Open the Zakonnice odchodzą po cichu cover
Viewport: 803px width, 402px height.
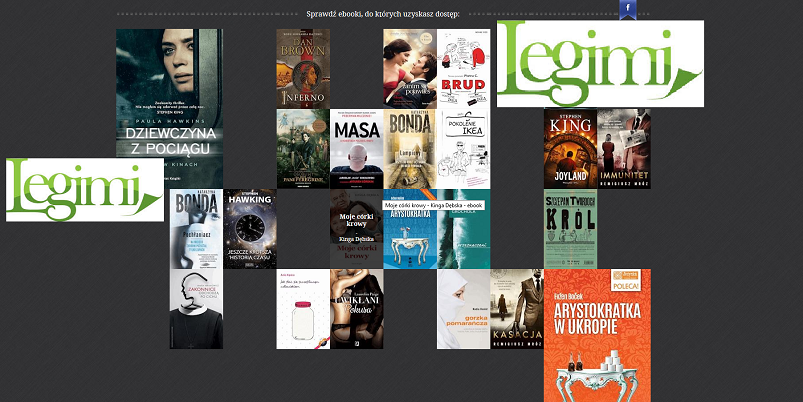click(x=196, y=309)
